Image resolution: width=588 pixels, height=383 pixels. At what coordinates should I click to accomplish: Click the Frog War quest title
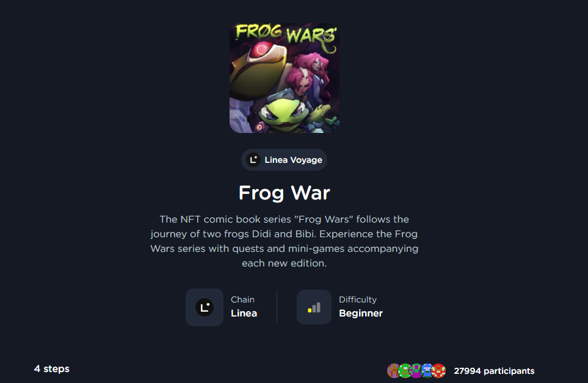point(285,193)
